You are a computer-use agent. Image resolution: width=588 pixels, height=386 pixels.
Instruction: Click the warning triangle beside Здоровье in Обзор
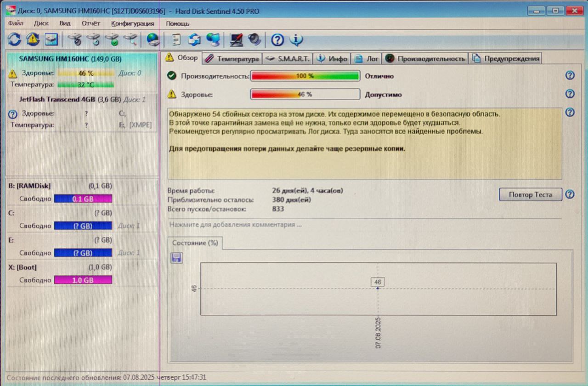pos(172,94)
